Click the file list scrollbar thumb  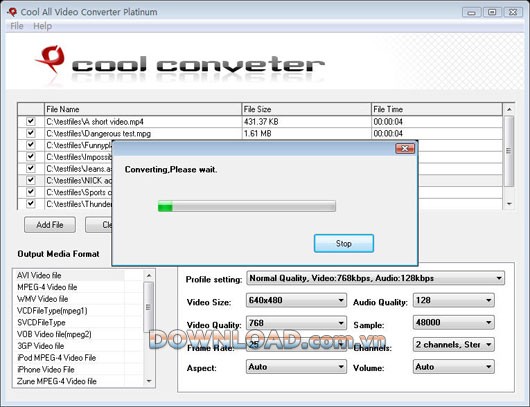[509, 151]
